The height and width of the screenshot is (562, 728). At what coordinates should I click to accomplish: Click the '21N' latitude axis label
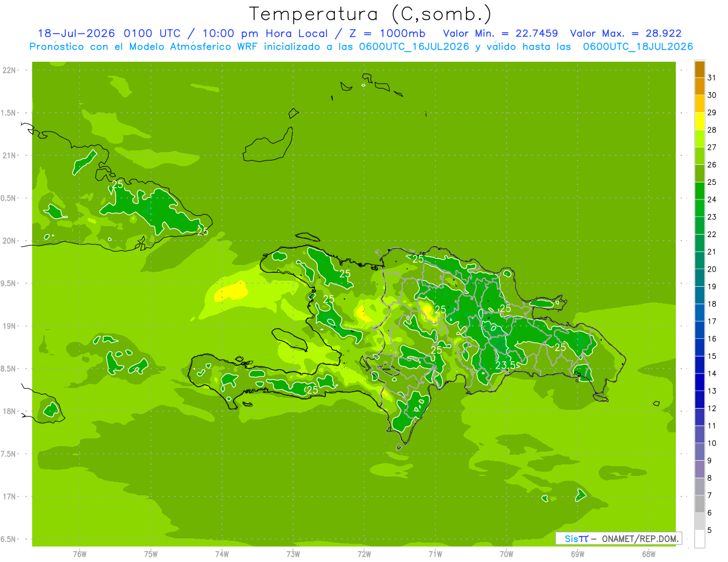coord(10,156)
